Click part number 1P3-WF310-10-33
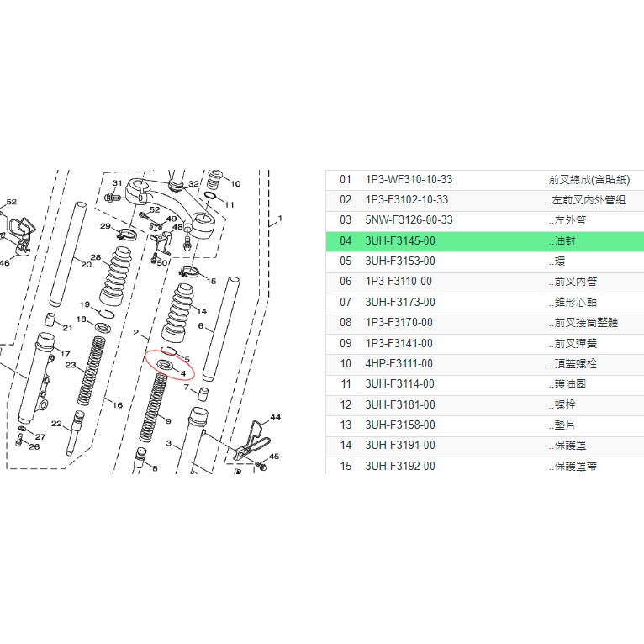644x644 pixels. (x=409, y=180)
